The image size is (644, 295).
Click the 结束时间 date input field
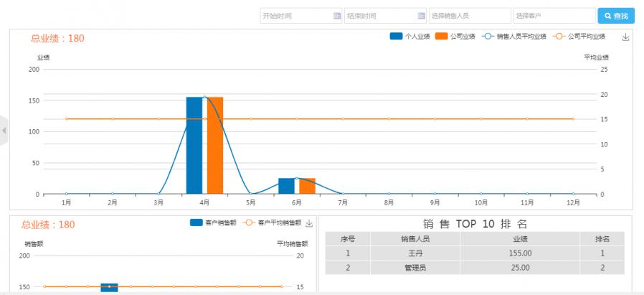pyautogui.click(x=379, y=16)
